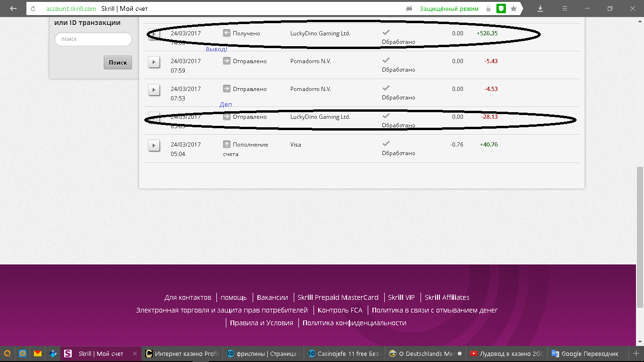Open the Skrill Prepaid MasterCard link

point(338,297)
